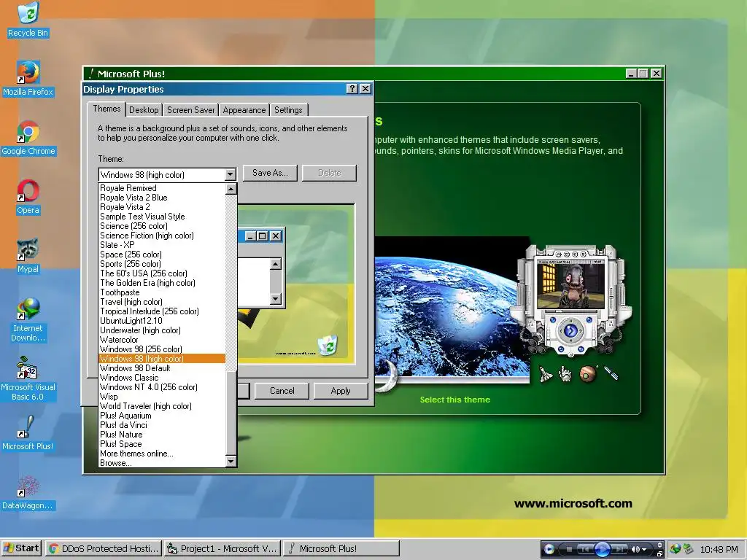Choose the Toothpaste theme

pyautogui.click(x=162, y=292)
